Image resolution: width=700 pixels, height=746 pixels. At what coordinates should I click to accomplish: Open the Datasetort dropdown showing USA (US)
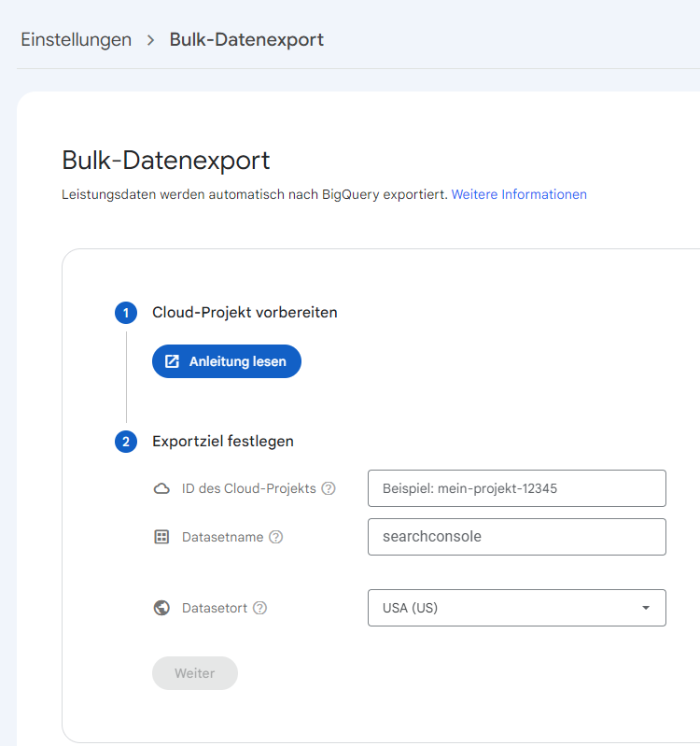click(x=517, y=608)
